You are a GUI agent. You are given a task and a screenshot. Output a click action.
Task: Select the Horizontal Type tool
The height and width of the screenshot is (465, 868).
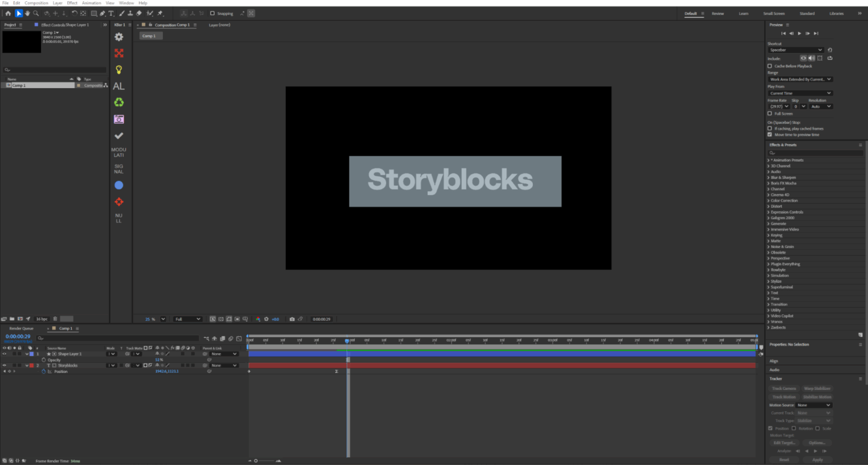point(111,13)
